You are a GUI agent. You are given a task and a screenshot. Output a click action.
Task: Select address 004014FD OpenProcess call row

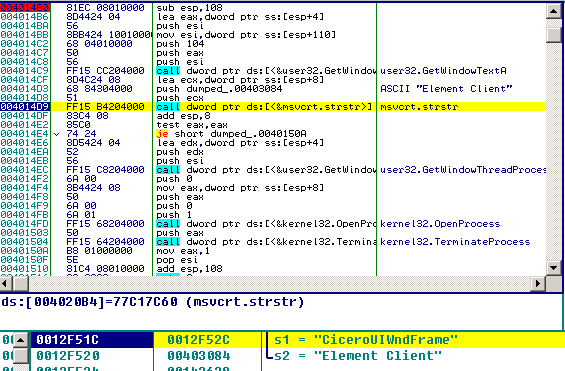25,224
